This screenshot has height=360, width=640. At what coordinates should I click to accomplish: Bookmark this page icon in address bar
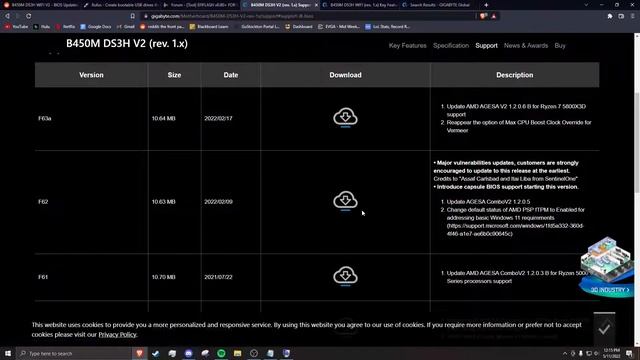(x=133, y=16)
